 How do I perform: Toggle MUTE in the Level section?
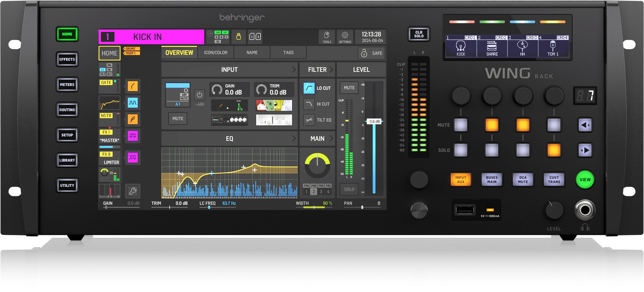(349, 88)
